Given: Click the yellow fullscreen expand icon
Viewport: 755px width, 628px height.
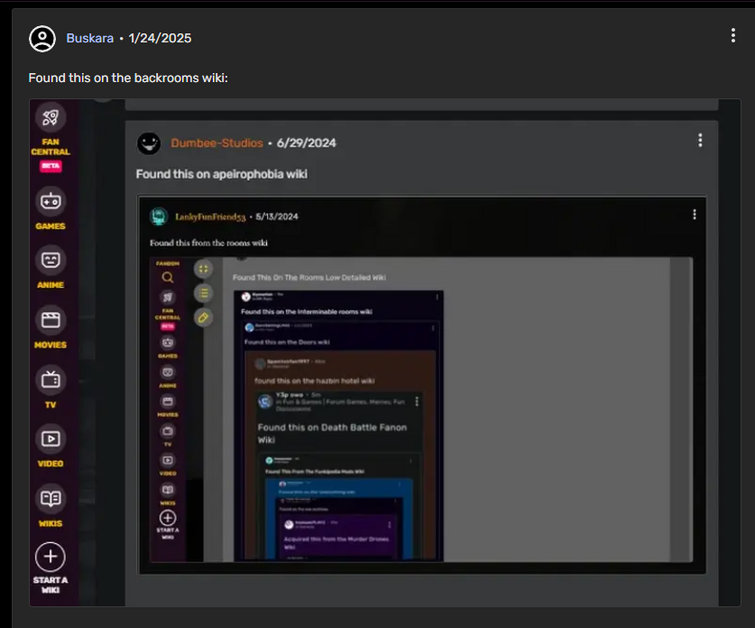Looking at the screenshot, I should point(204,269).
